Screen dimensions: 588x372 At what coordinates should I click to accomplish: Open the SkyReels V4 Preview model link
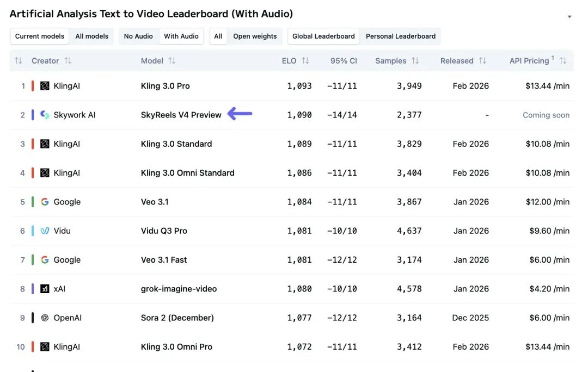(181, 115)
